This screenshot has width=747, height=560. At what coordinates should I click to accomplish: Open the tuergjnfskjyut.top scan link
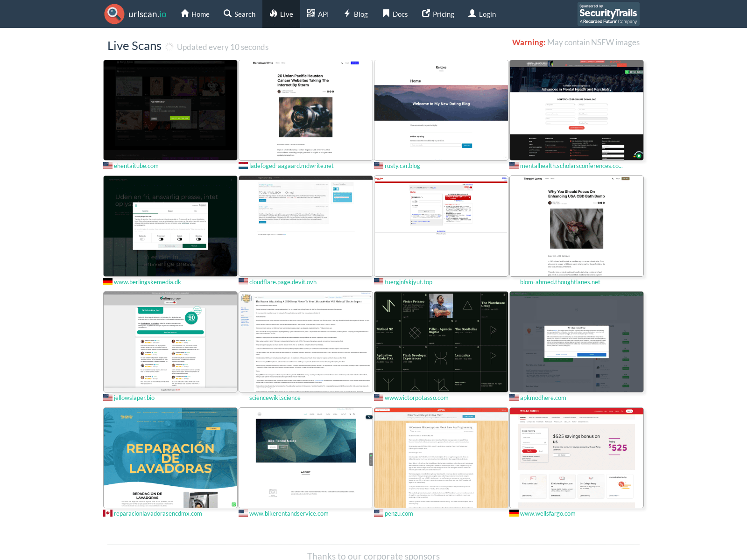pos(409,282)
